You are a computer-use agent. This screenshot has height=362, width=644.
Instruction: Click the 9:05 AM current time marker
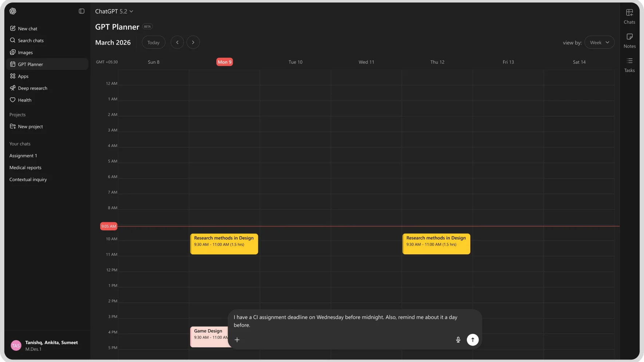coord(109,226)
